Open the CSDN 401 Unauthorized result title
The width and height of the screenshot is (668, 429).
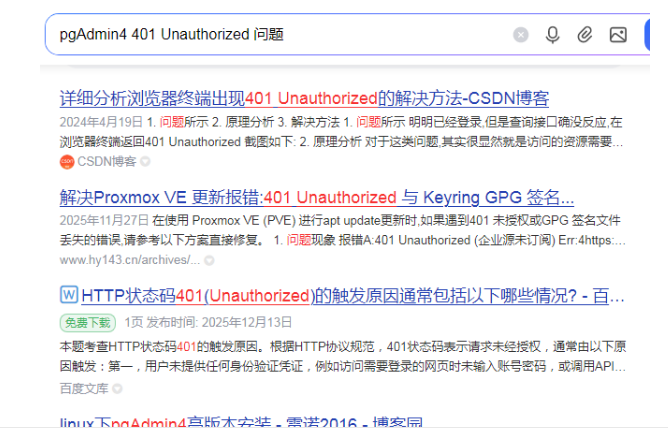(304, 98)
